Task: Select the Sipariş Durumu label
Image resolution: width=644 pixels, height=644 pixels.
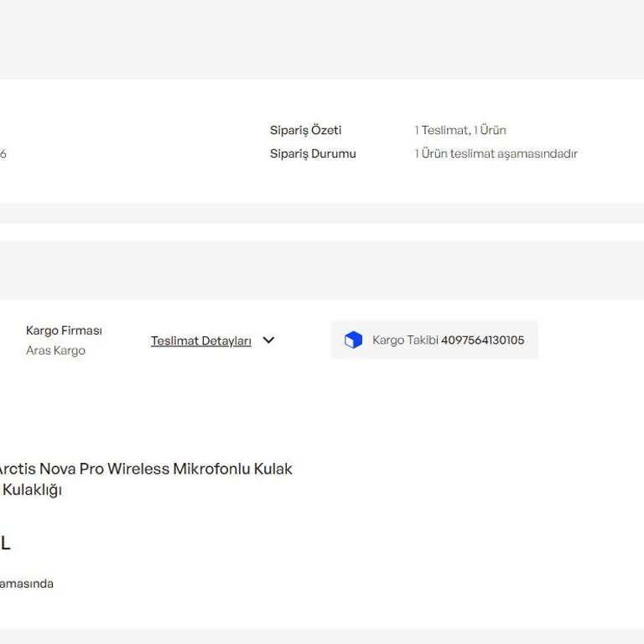Action: tap(313, 153)
